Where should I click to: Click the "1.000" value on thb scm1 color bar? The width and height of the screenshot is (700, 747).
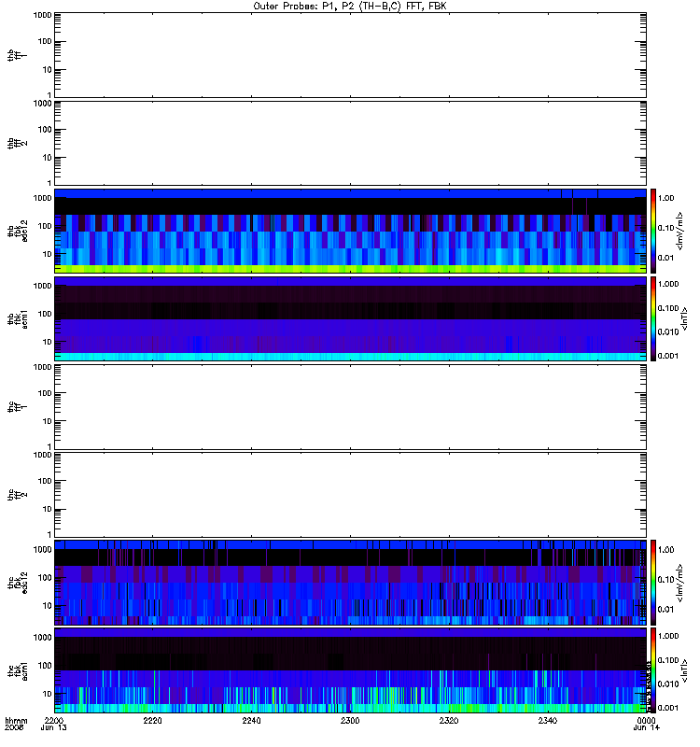[668, 284]
